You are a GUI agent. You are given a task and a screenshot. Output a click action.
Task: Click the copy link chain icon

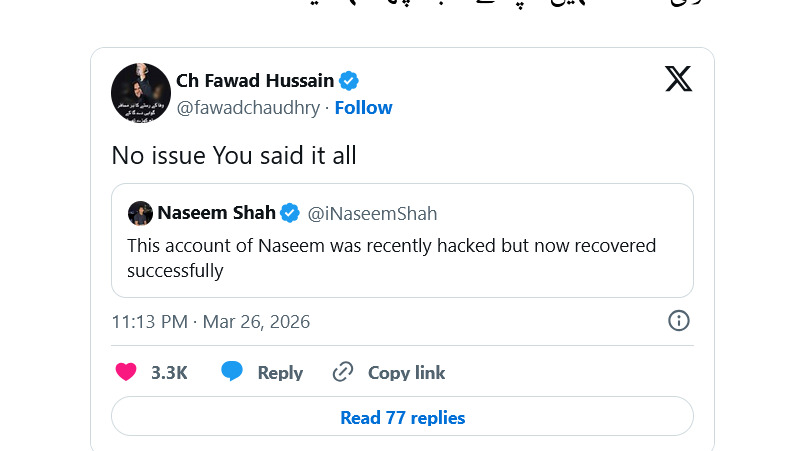pyautogui.click(x=343, y=372)
